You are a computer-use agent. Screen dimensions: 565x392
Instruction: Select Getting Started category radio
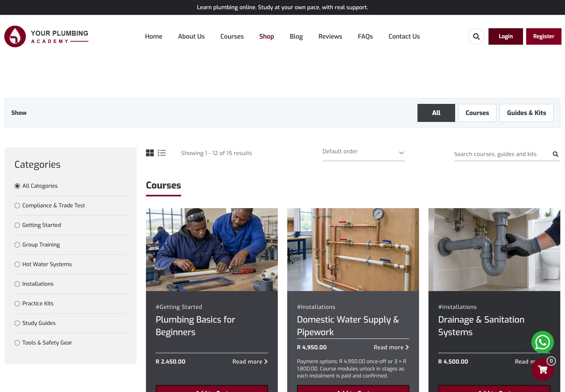(17, 225)
